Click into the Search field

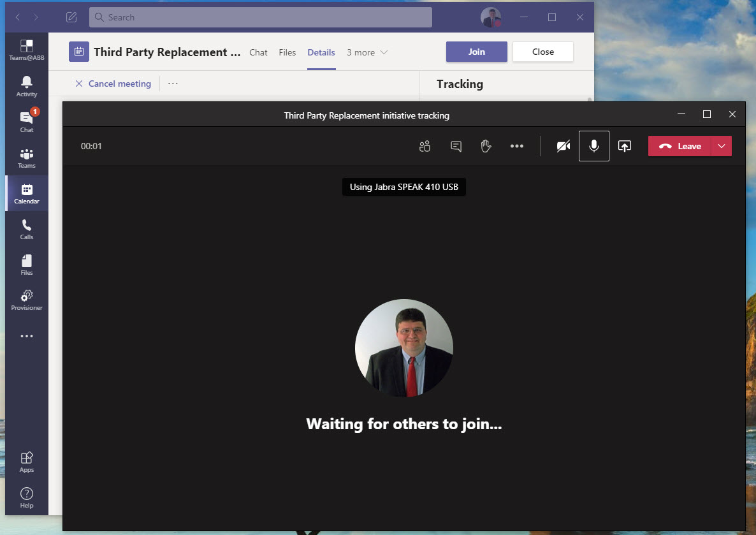[x=260, y=17]
